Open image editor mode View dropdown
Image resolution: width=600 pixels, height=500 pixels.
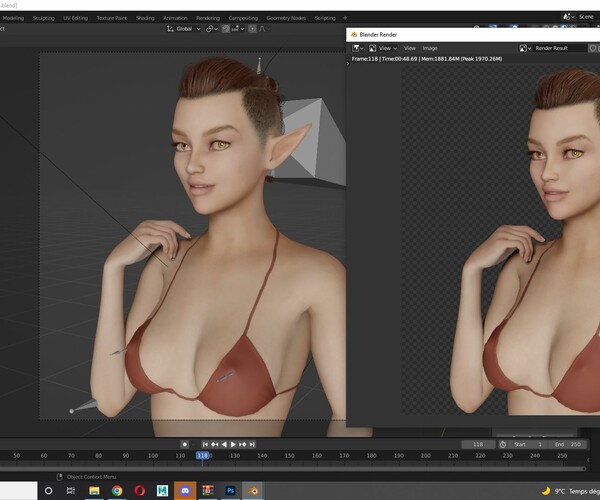383,48
